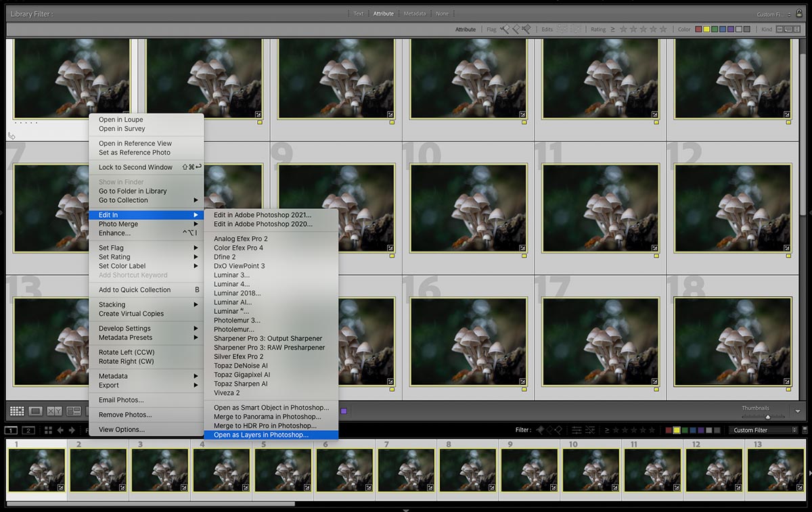Switch to Grid view in toolbar
812x512 pixels.
[17, 411]
